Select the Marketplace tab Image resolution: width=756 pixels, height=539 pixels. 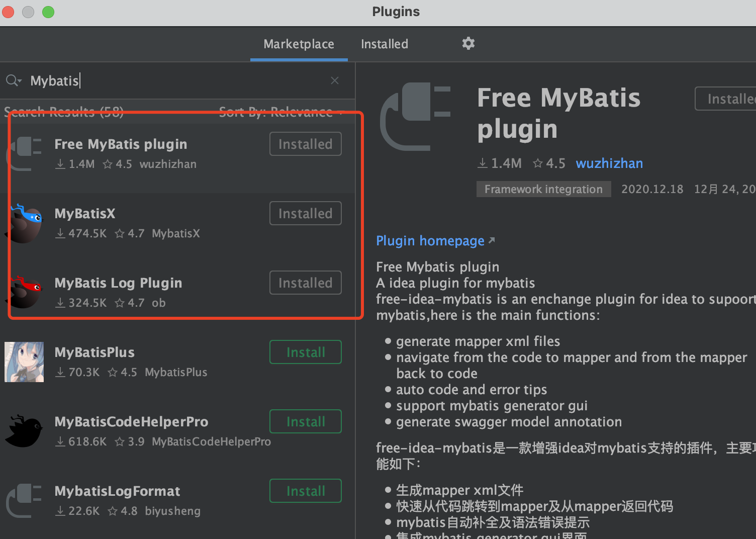pyautogui.click(x=299, y=44)
